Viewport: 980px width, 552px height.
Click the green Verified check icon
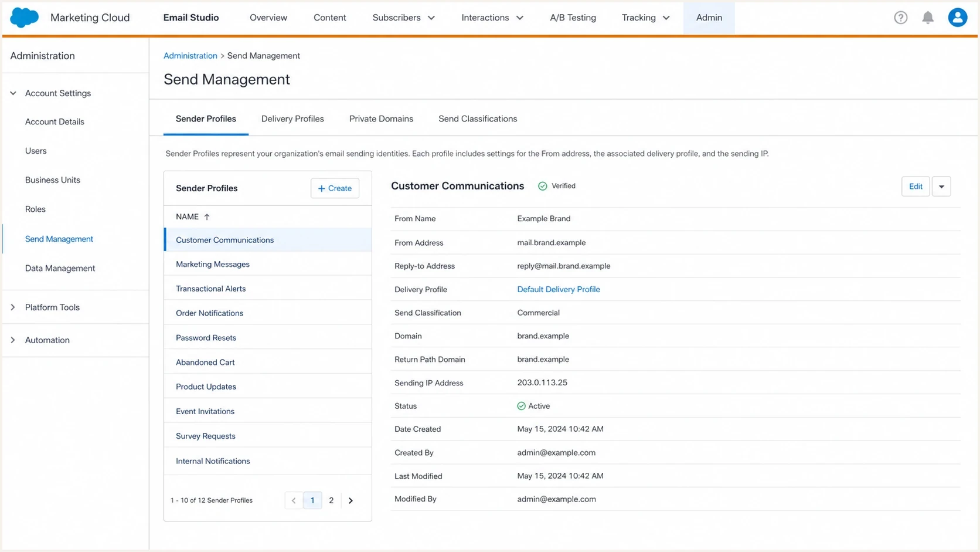543,186
